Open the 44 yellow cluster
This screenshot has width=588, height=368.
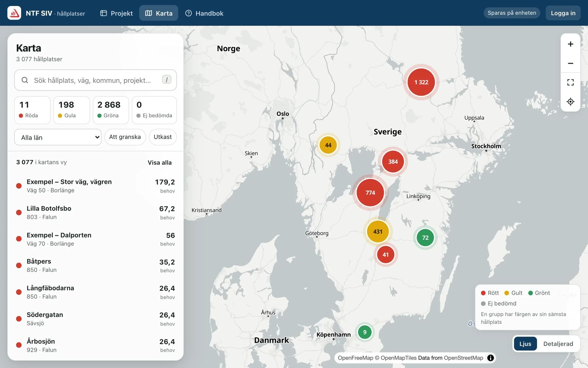[x=328, y=145]
